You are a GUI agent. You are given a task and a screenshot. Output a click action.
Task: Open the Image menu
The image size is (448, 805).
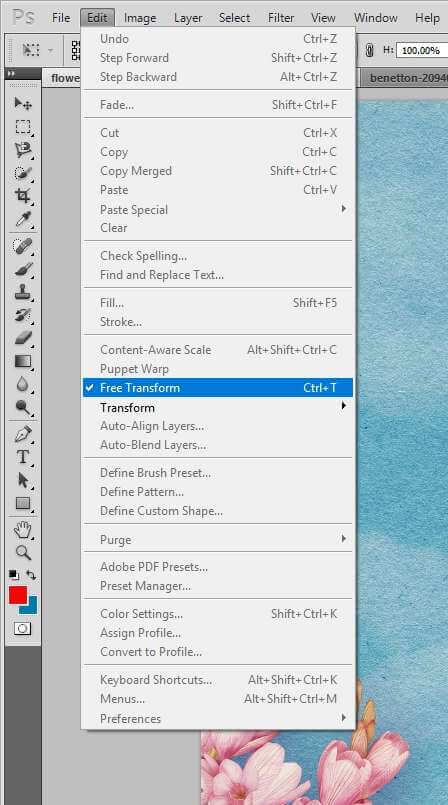pos(140,18)
